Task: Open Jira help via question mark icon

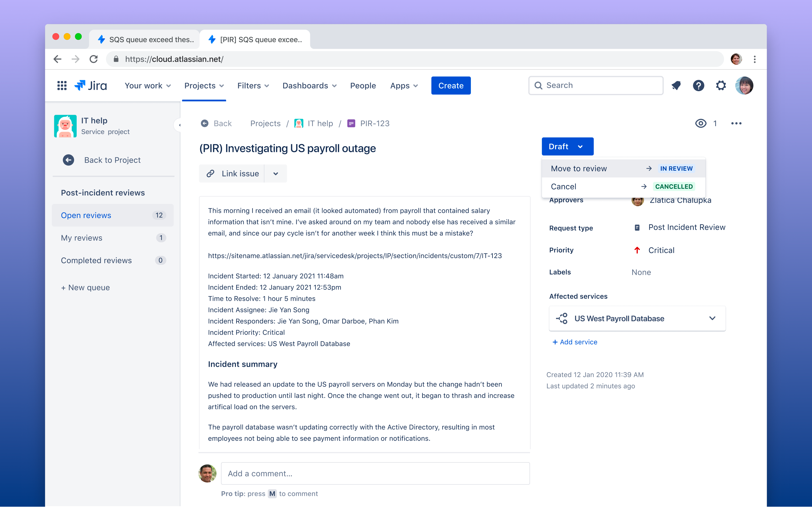Action: tap(699, 86)
